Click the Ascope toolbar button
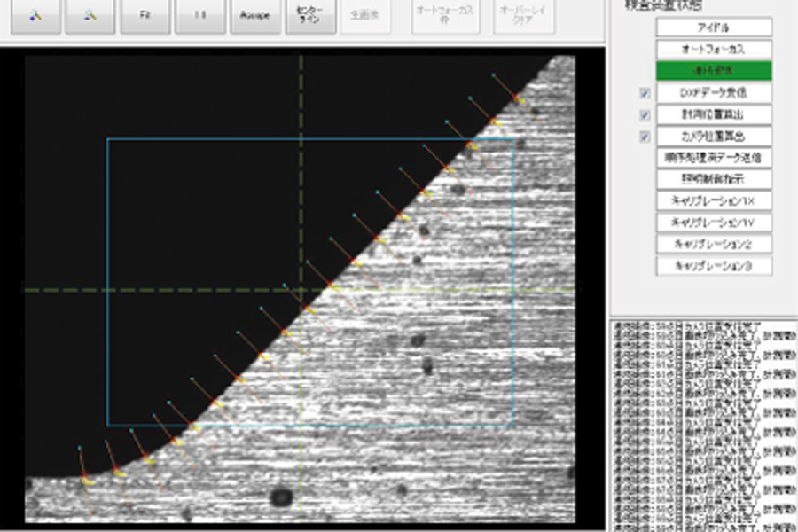 pos(255,16)
